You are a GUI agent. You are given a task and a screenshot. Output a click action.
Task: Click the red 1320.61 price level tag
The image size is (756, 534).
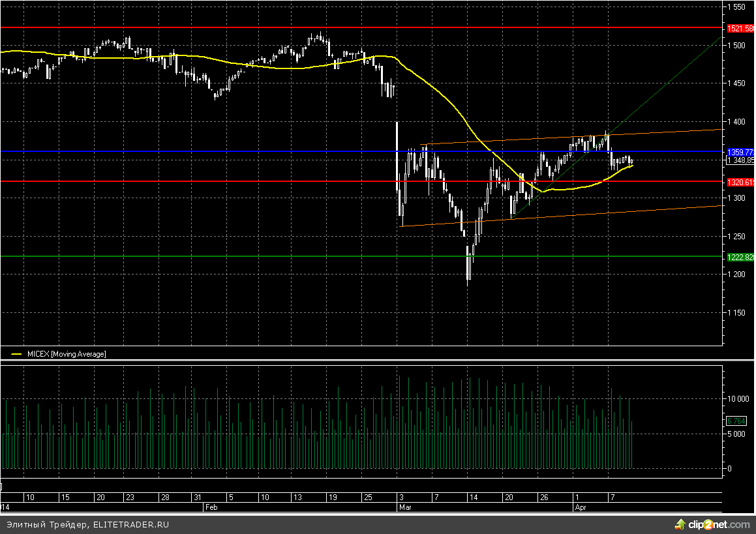tap(740, 182)
